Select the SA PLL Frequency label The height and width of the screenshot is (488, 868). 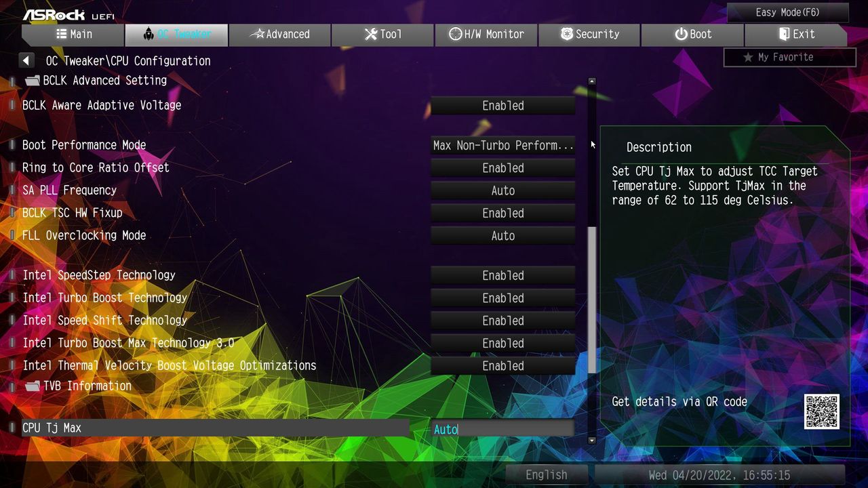(69, 190)
